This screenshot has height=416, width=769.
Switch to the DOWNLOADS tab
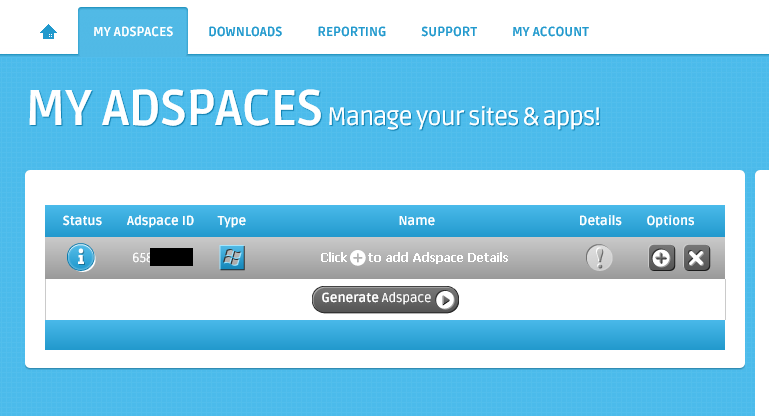pyautogui.click(x=245, y=32)
